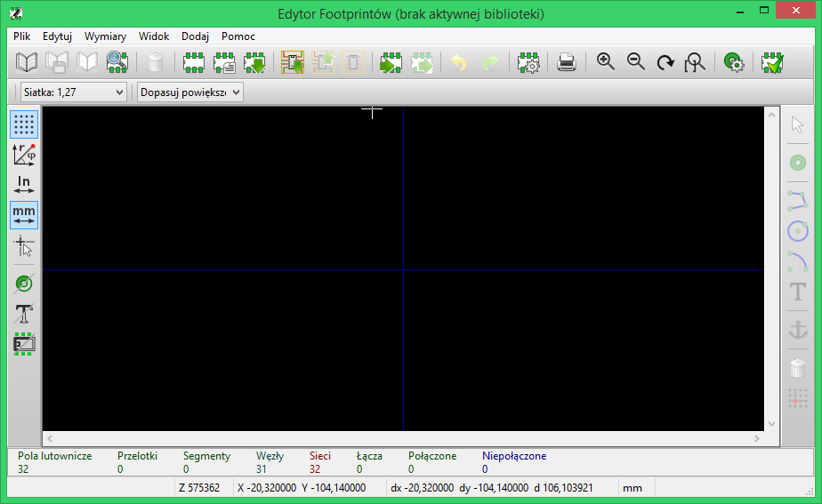
Task: Zoom in with magnifier plus
Action: (x=606, y=62)
